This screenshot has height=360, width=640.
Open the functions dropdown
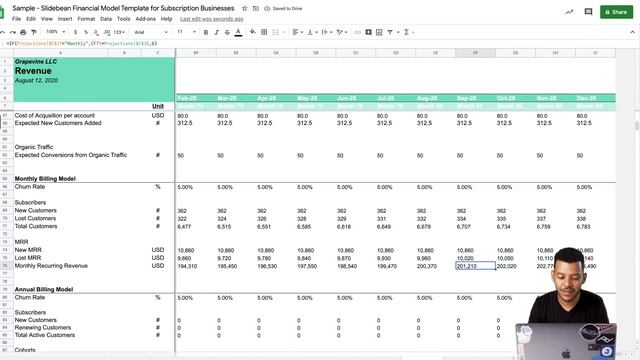(x=409, y=32)
